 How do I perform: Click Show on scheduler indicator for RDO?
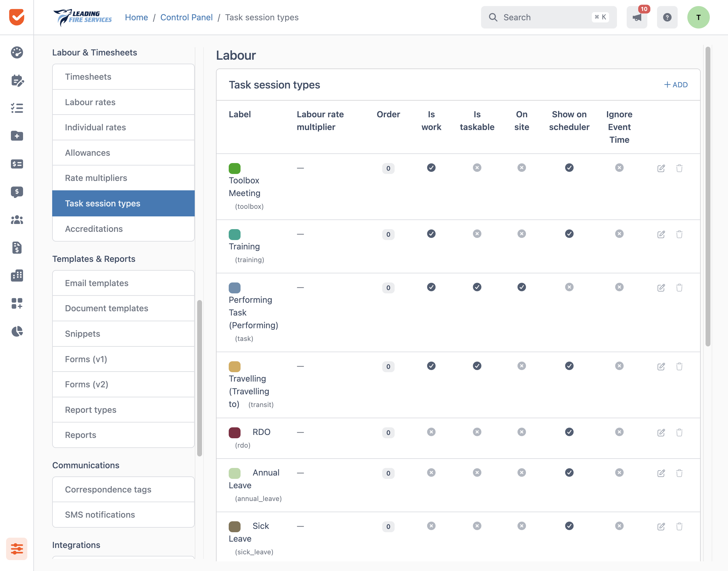tap(569, 432)
